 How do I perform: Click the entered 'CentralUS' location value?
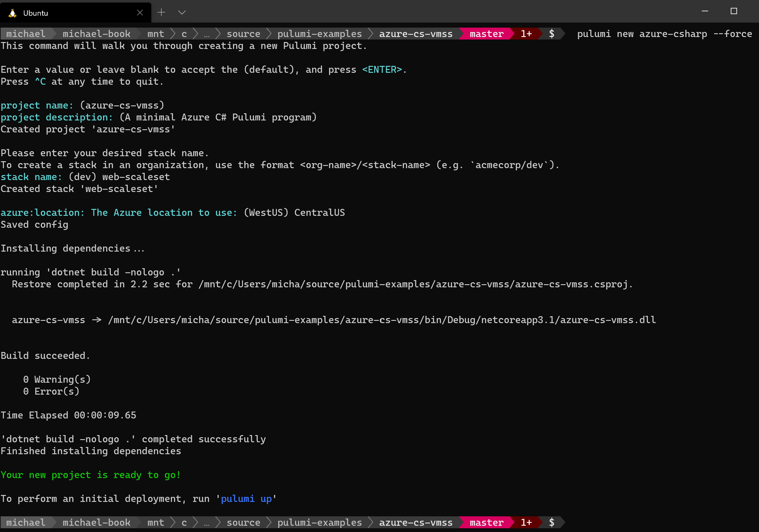[319, 212]
